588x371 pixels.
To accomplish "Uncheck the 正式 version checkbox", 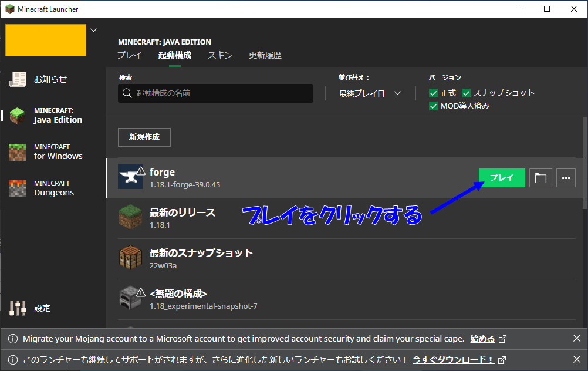I will 433,93.
